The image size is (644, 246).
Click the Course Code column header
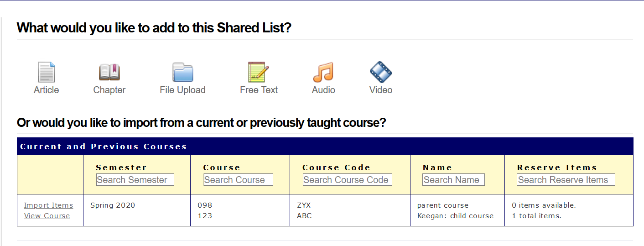coord(336,167)
